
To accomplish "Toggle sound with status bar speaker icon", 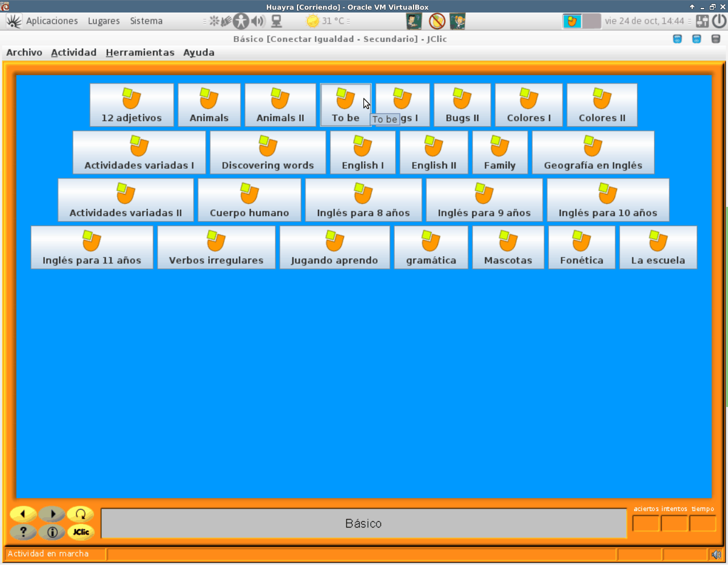I will pyautogui.click(x=715, y=554).
